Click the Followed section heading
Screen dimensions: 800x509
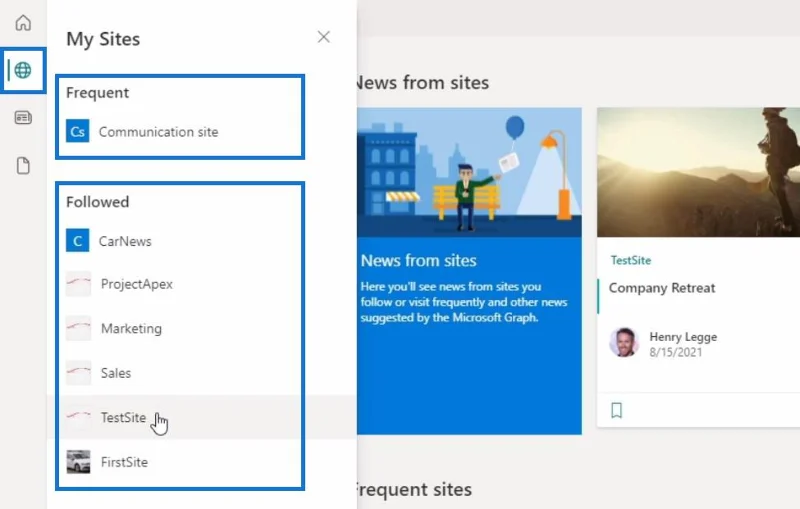point(97,202)
